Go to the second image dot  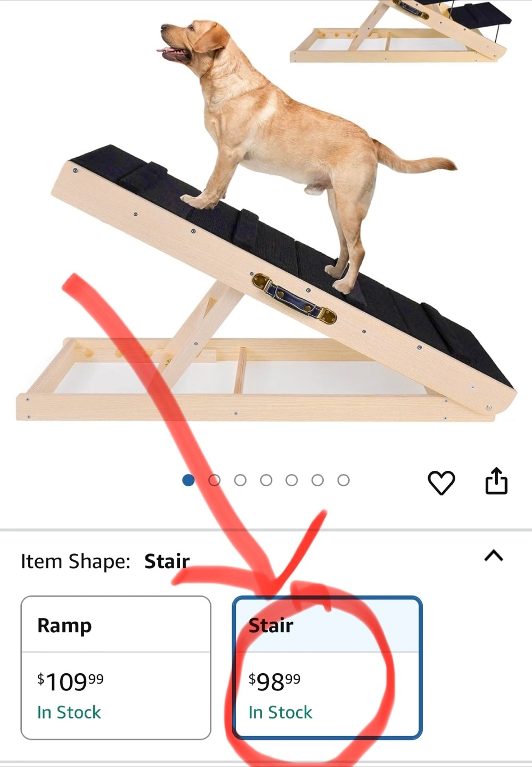point(215,480)
